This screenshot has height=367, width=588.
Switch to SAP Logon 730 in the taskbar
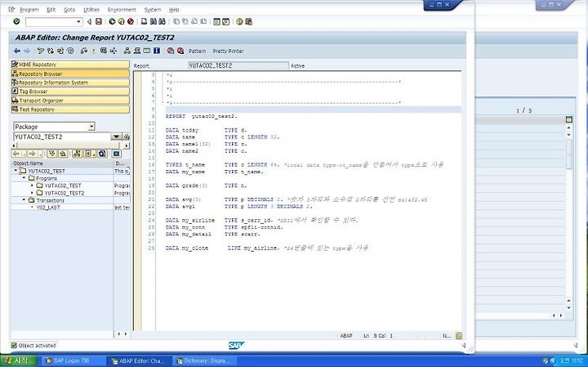(72, 361)
